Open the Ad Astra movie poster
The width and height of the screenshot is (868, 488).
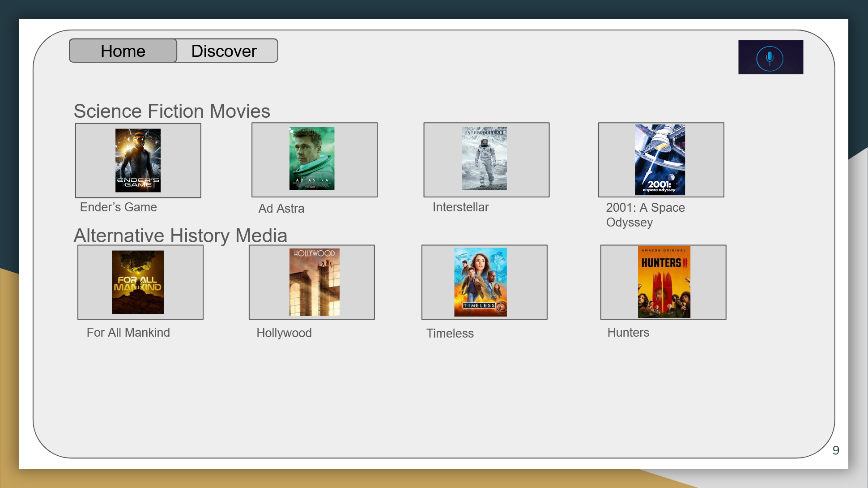312,158
